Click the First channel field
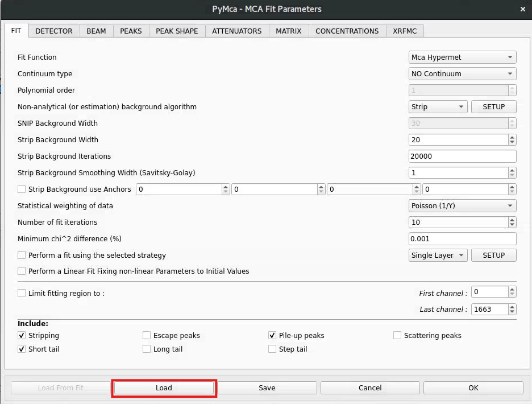Screen dimensions: 532x404 click(x=490, y=292)
